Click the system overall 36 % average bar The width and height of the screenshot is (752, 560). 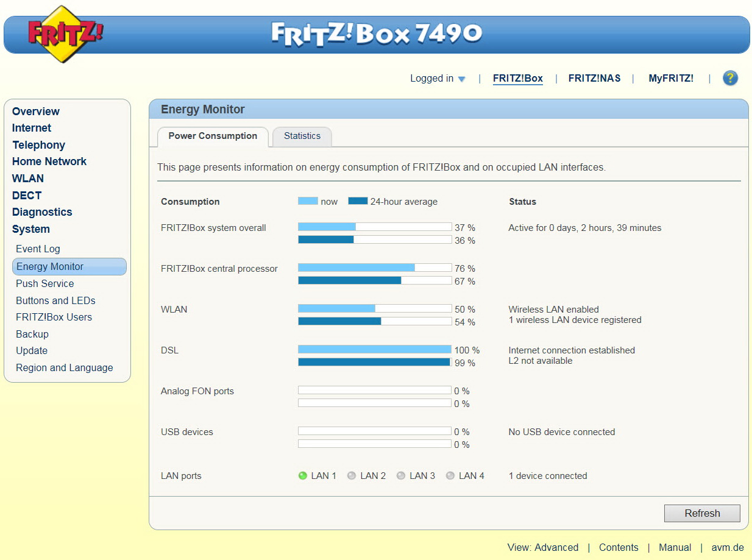[375, 239]
